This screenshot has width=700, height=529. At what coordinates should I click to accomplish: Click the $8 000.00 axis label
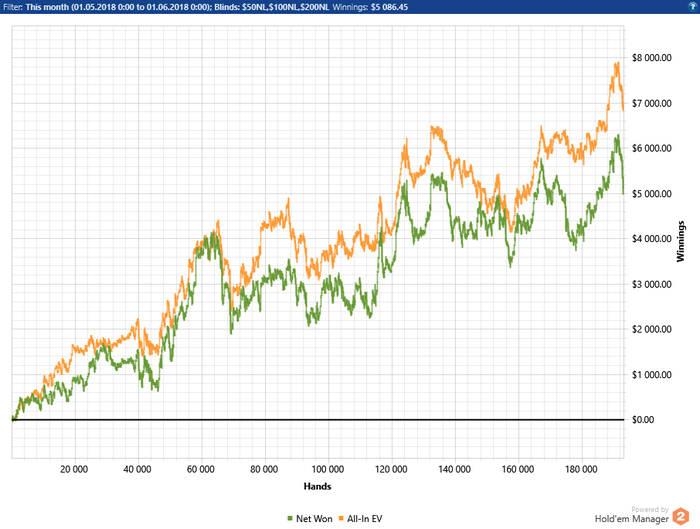tap(652, 58)
